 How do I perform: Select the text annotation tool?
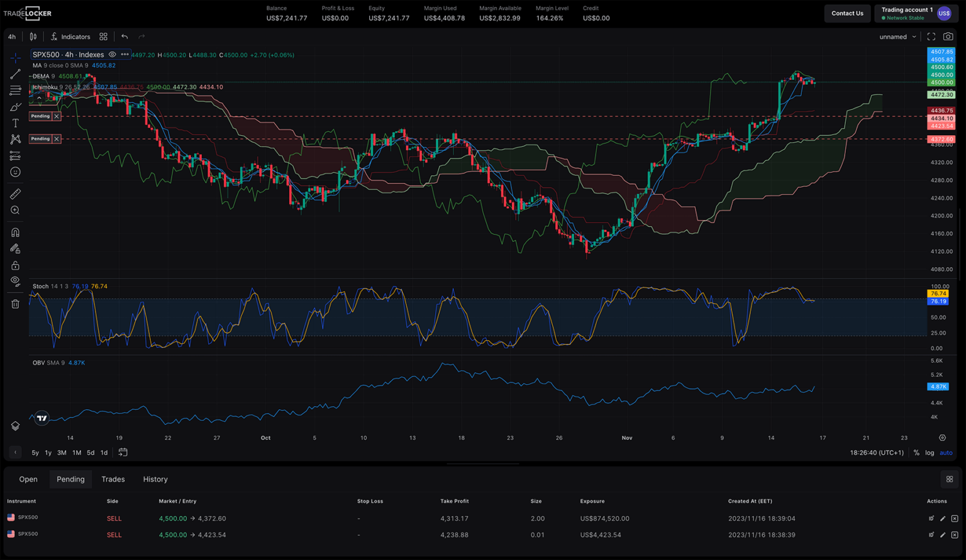tap(15, 123)
